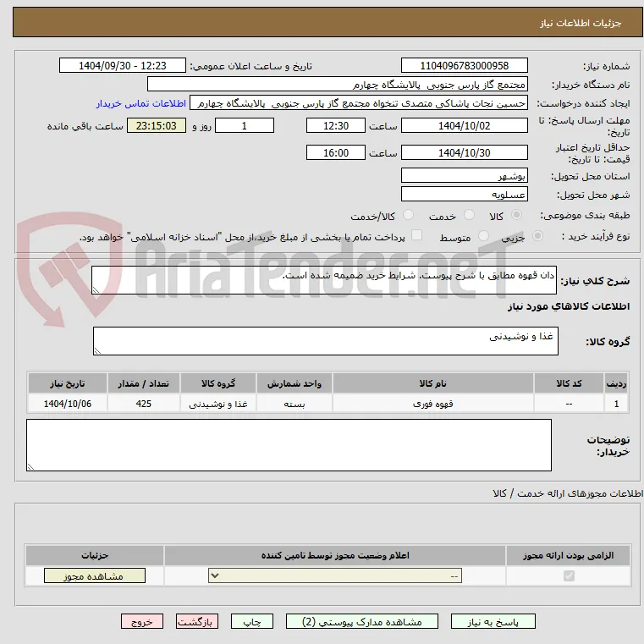The height and width of the screenshot is (644, 644).
Task: Select the کالا radio button
Action: point(516,215)
